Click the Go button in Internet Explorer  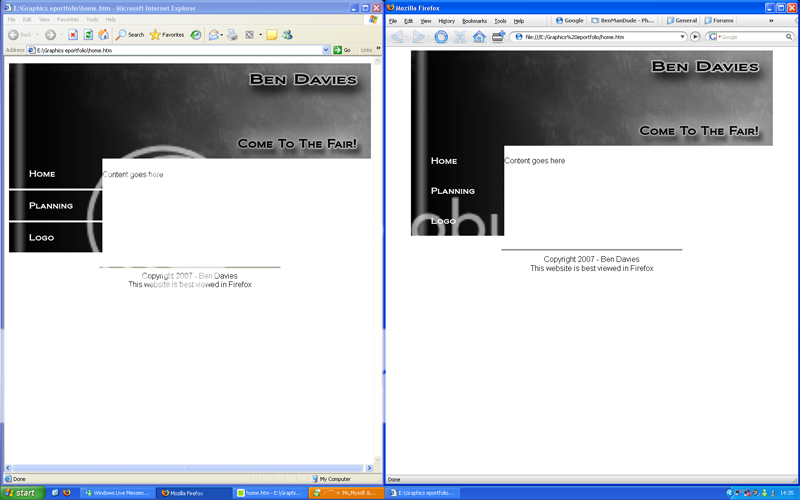pos(342,50)
